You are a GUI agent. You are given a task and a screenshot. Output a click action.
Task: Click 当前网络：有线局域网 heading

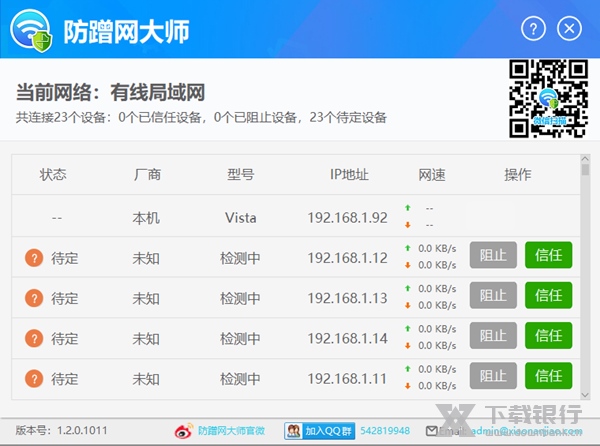point(110,93)
